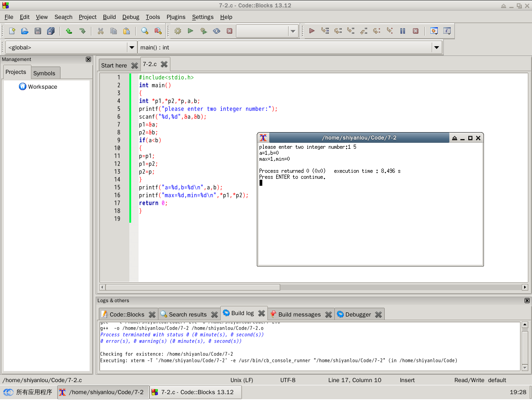
Task: Click the build log scroll up arrow
Action: tap(525, 325)
